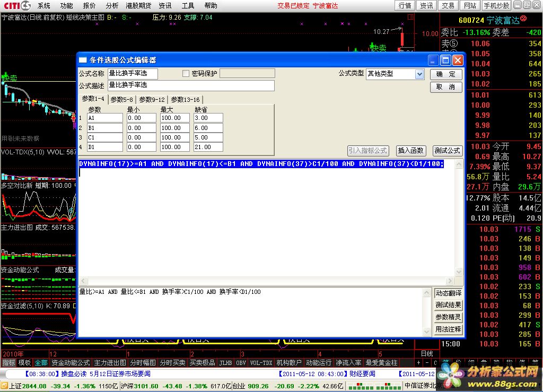Click the status bar icon left of 上证
The width and height of the screenshot is (543, 392).
point(4,386)
